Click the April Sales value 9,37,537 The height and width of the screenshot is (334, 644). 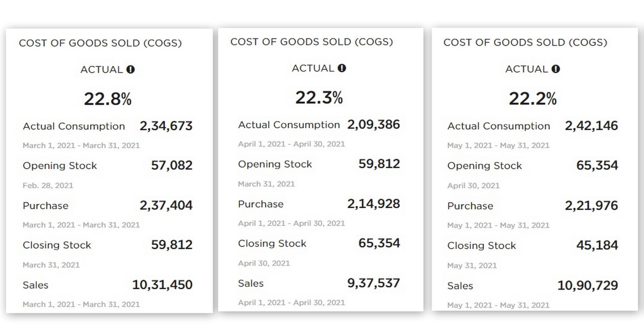click(374, 283)
